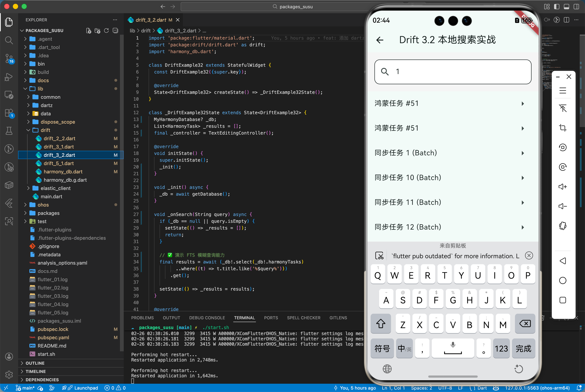Toggle the bottom panel layout icon
585x392 pixels.
tap(566, 6)
